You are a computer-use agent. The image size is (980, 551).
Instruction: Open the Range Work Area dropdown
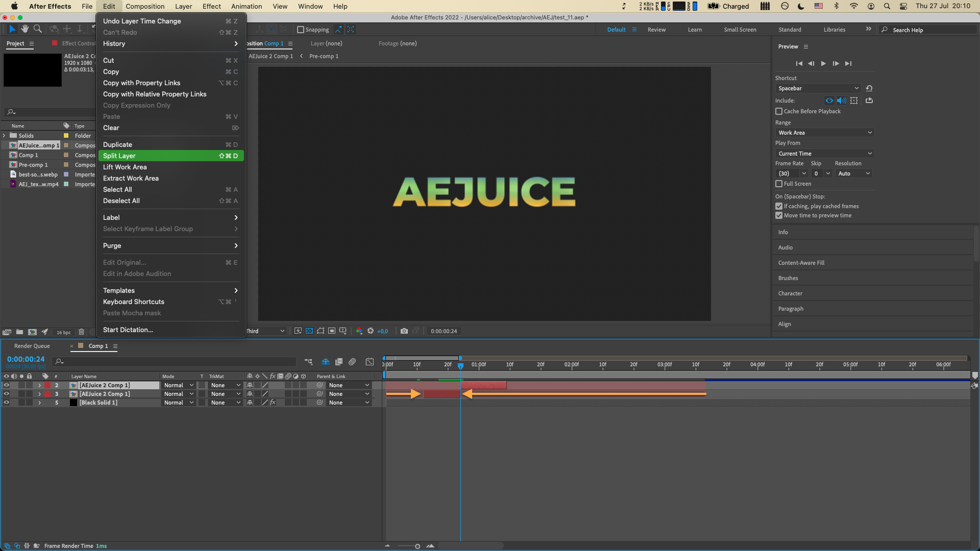[x=825, y=133]
